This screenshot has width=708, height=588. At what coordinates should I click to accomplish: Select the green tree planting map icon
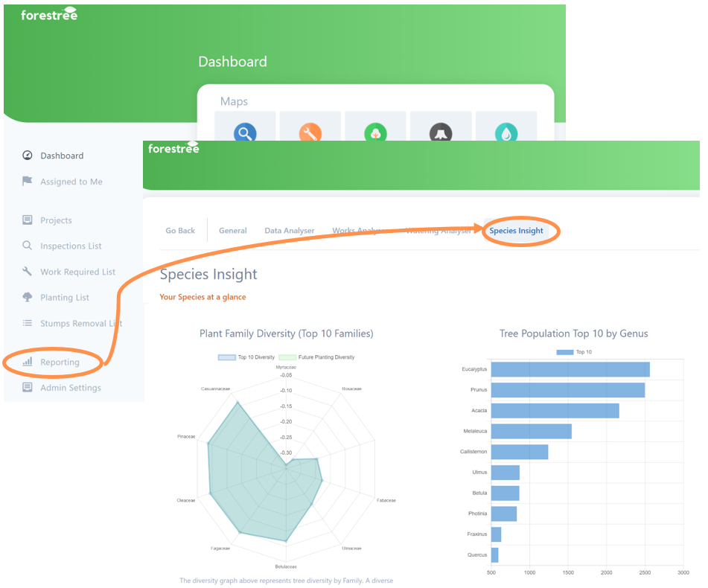[x=375, y=132]
